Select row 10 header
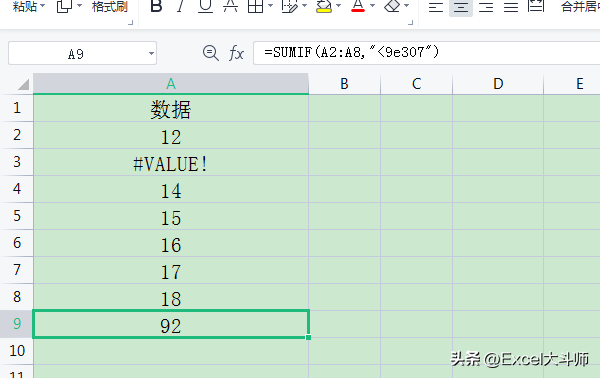Screen dimensions: 600x378 [16, 351]
